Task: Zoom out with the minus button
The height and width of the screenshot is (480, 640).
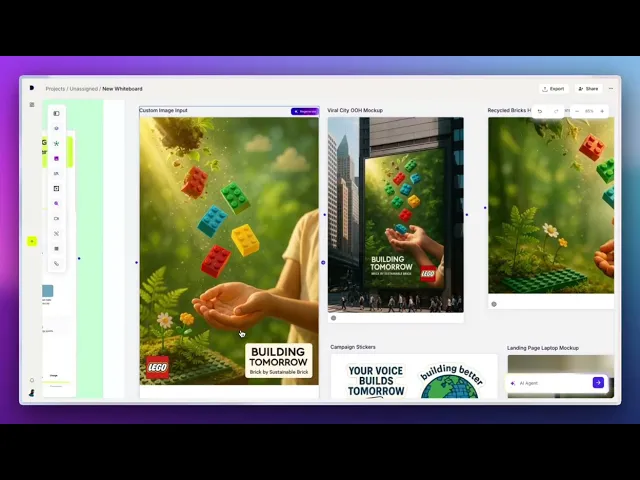Action: (577, 111)
